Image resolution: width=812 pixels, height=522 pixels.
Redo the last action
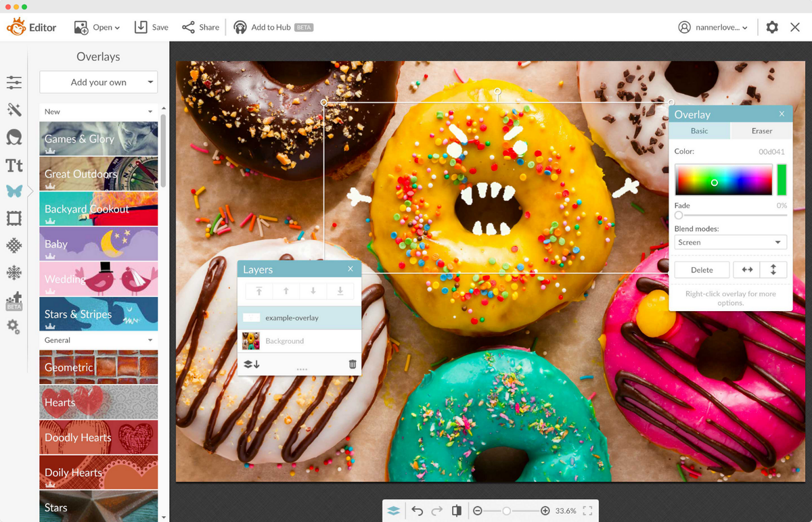(436, 511)
